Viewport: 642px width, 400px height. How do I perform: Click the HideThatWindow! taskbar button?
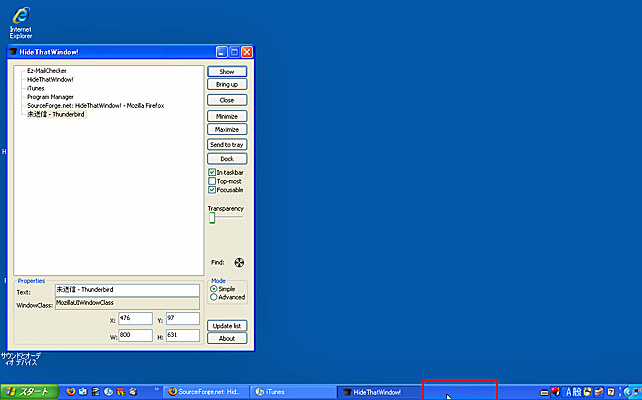pyautogui.click(x=379, y=392)
